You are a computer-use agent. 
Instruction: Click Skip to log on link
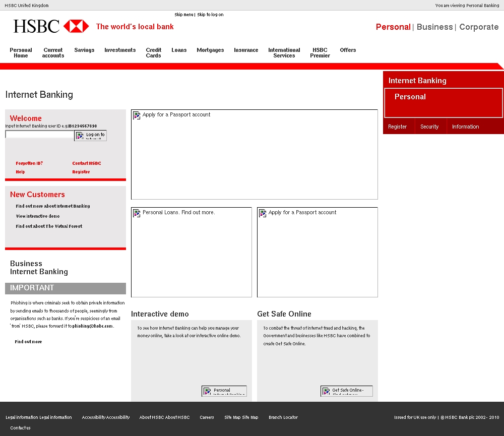210,15
